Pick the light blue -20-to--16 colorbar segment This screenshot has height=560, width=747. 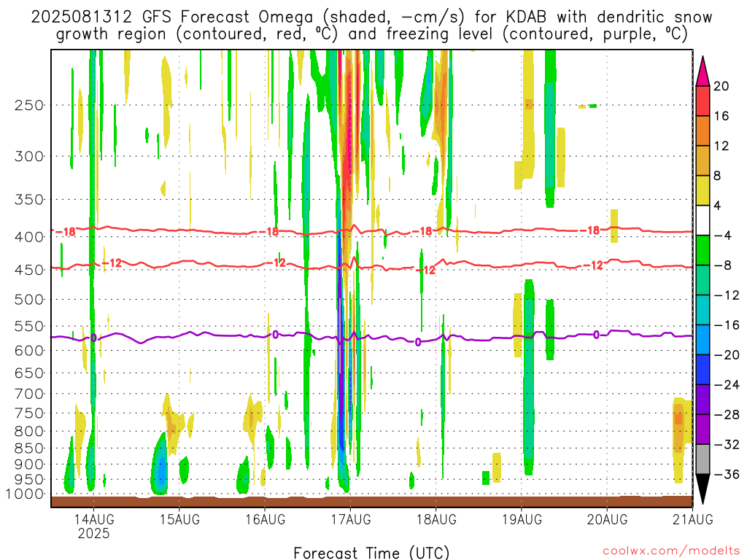pyautogui.click(x=703, y=340)
